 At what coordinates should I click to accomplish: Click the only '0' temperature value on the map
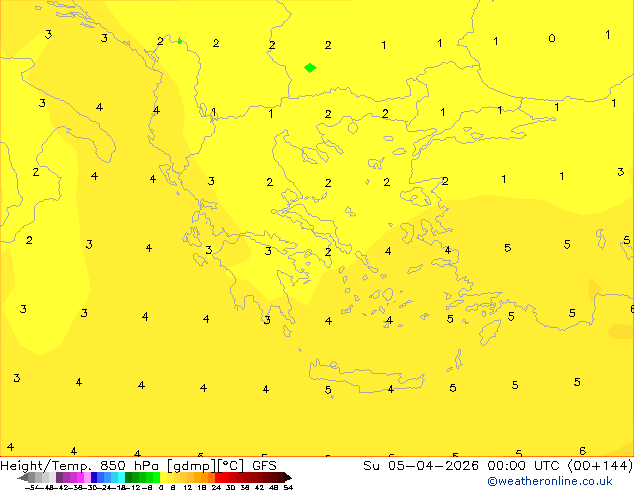[x=552, y=38]
